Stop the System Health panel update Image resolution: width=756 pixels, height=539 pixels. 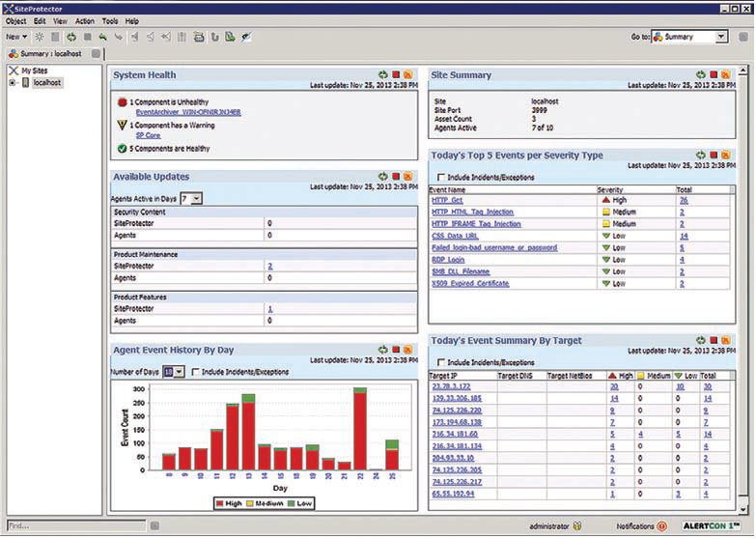pos(396,74)
